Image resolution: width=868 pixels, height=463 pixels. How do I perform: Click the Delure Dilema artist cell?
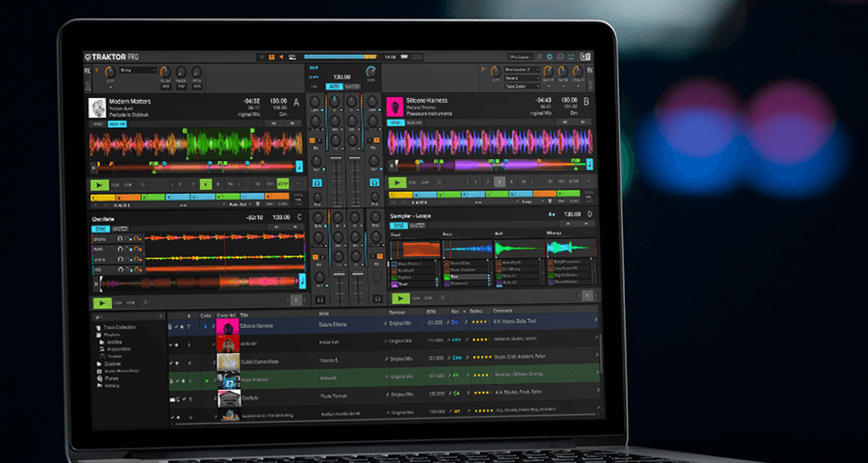pos(332,325)
